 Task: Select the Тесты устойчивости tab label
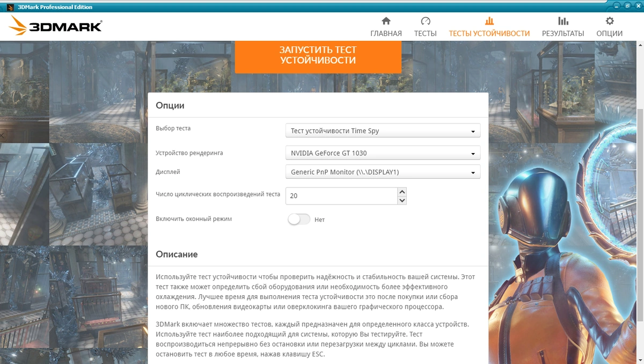tap(489, 33)
